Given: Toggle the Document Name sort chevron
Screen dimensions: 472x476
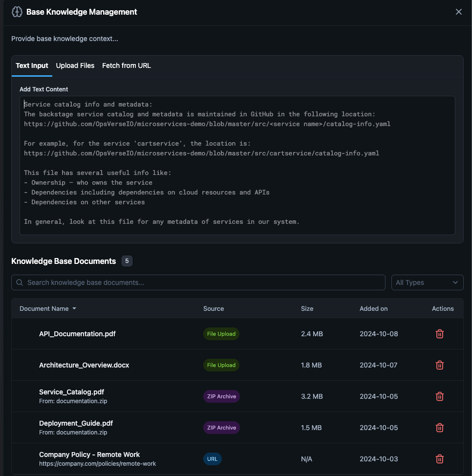Looking at the screenshot, I should (74, 308).
